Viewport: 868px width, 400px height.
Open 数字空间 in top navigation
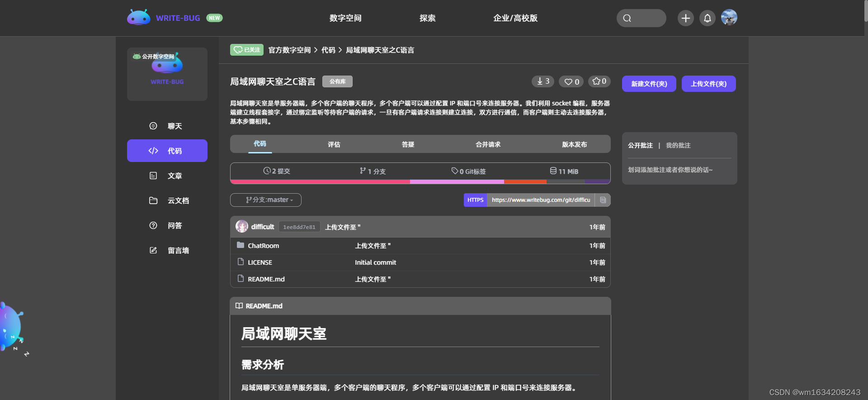(345, 18)
